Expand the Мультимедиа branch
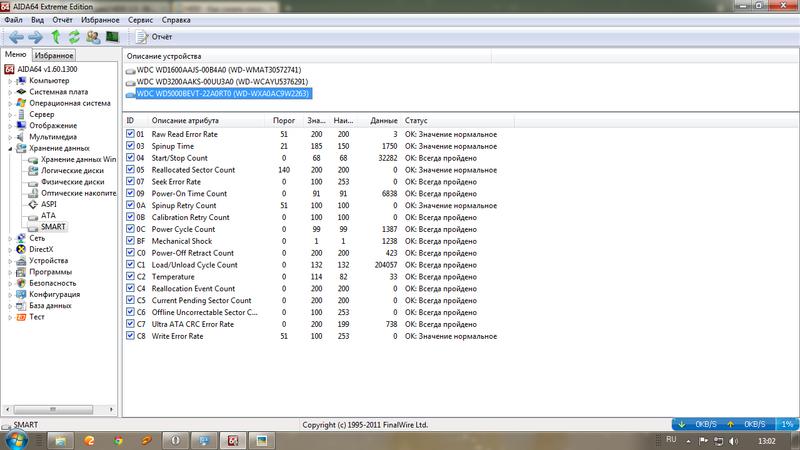The image size is (800, 450). click(x=10, y=137)
